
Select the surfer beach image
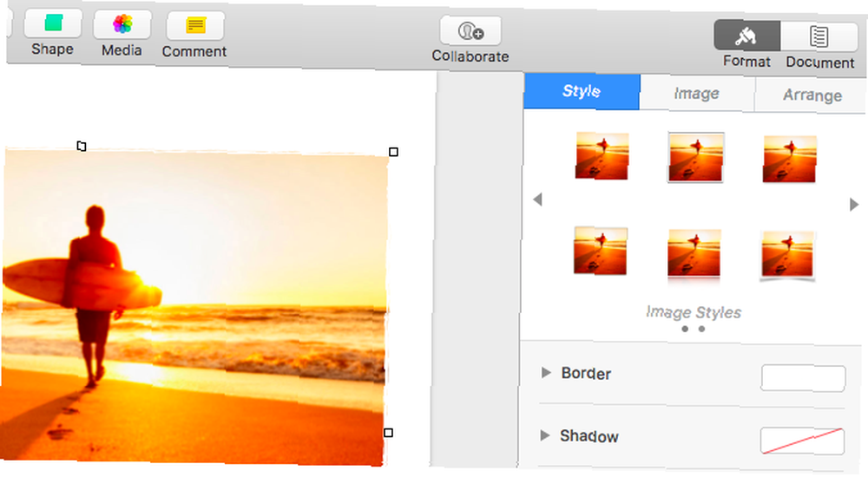coord(194,307)
